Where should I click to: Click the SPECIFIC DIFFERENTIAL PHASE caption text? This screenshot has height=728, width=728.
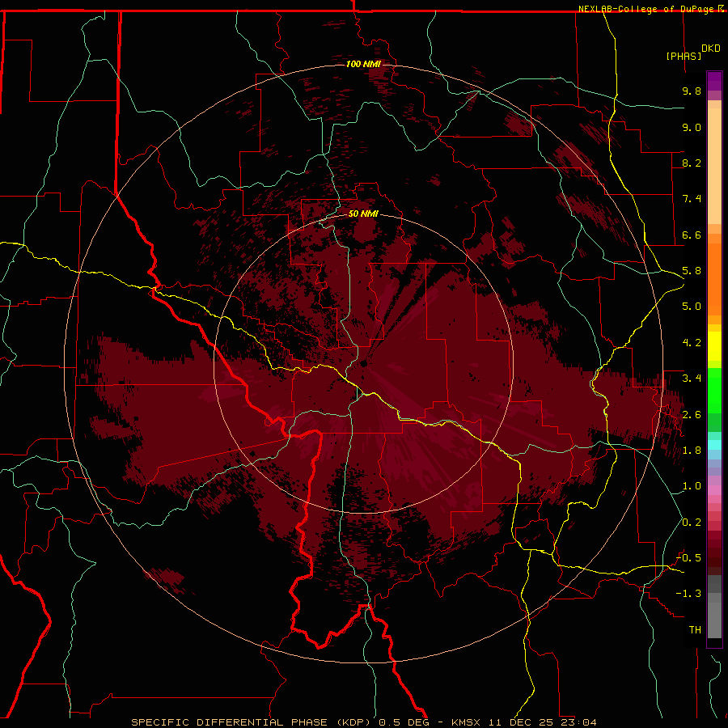click(x=230, y=722)
